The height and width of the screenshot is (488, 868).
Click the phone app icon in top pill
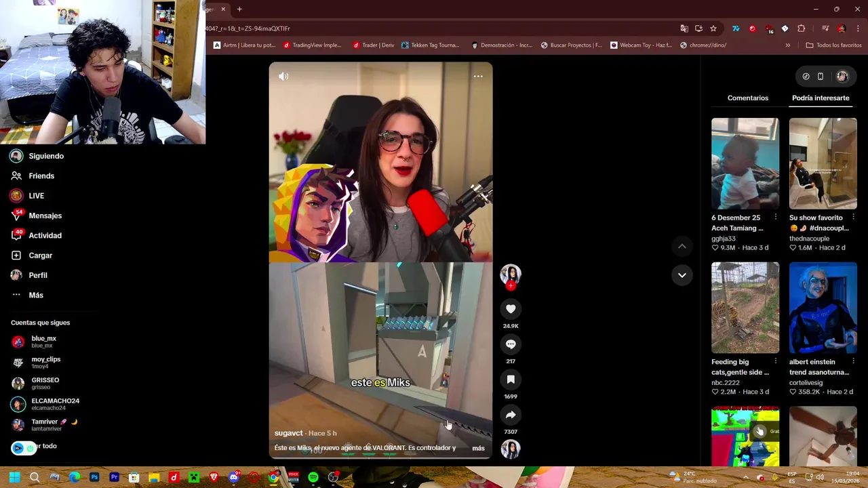[821, 77]
